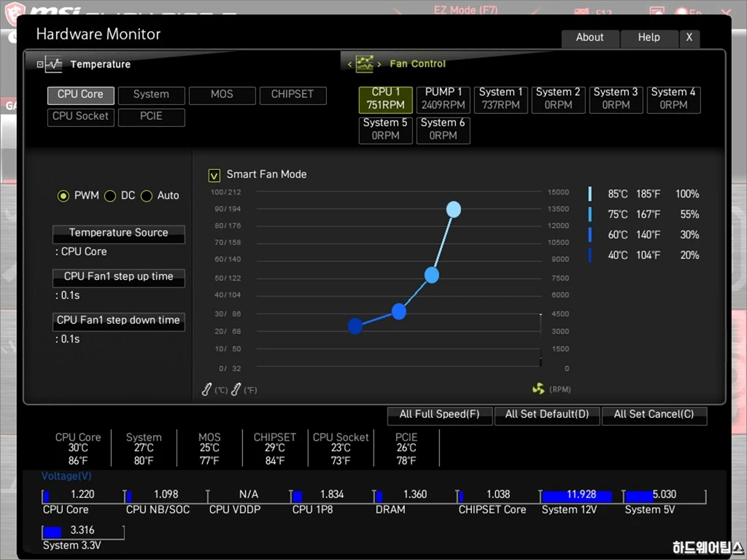Click the fan RPM icon below the graph
The image size is (747, 560).
(x=538, y=389)
